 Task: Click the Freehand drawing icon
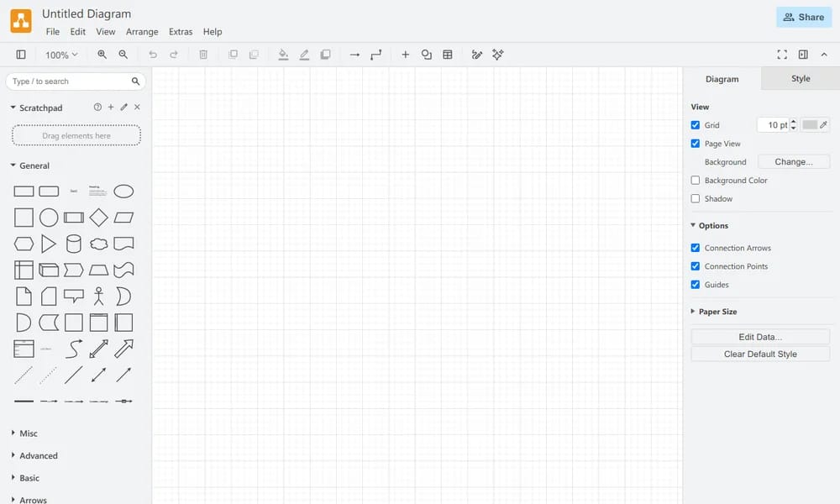click(x=477, y=55)
